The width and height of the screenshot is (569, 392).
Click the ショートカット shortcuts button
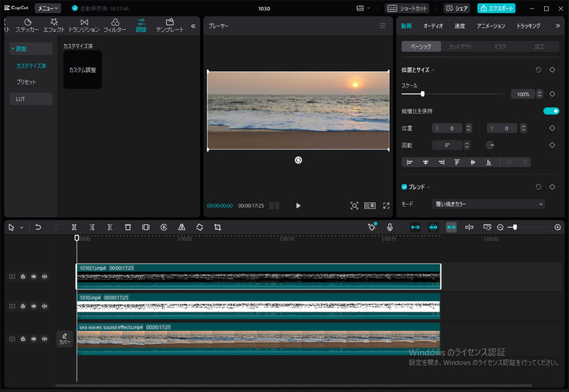click(x=407, y=8)
